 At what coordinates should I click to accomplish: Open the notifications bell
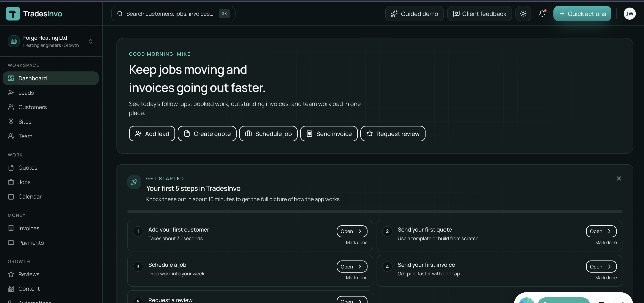(x=542, y=14)
